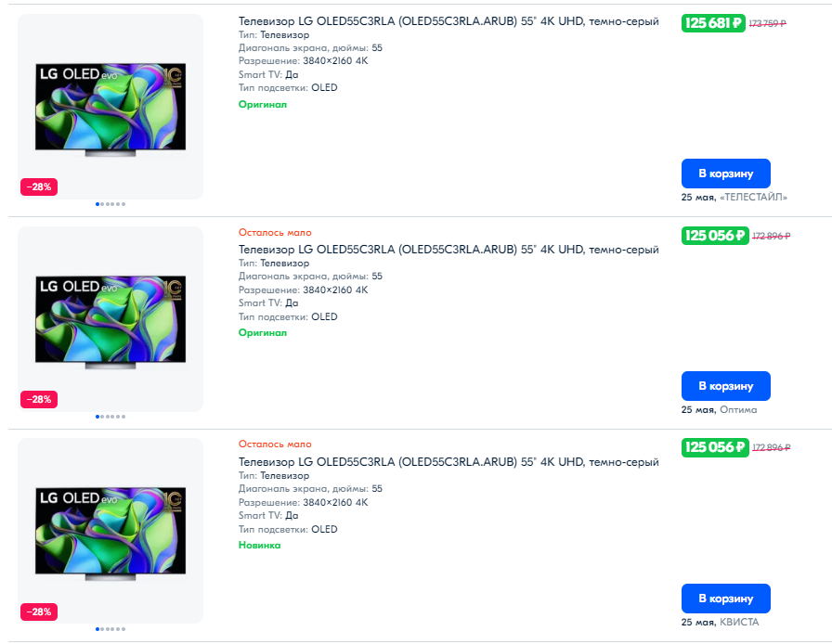Add the ТЕЛЕСТАЙЛ TV offer to cart
This screenshot has width=832, height=644.
point(725,174)
